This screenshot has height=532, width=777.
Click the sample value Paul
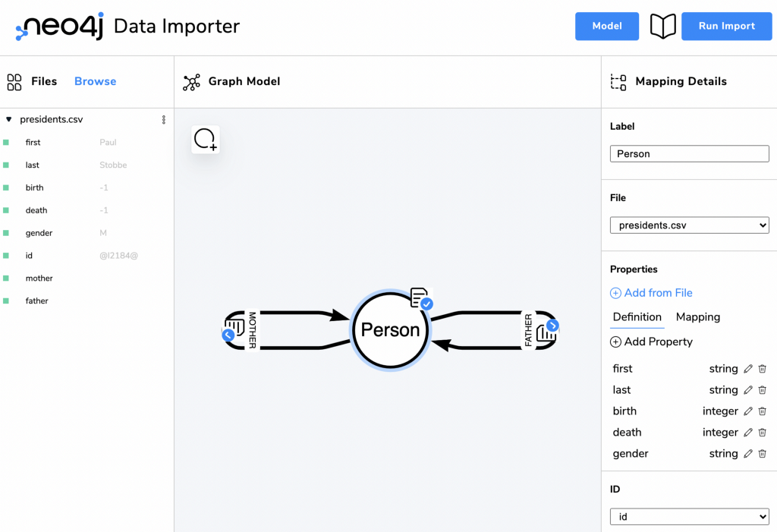(108, 142)
